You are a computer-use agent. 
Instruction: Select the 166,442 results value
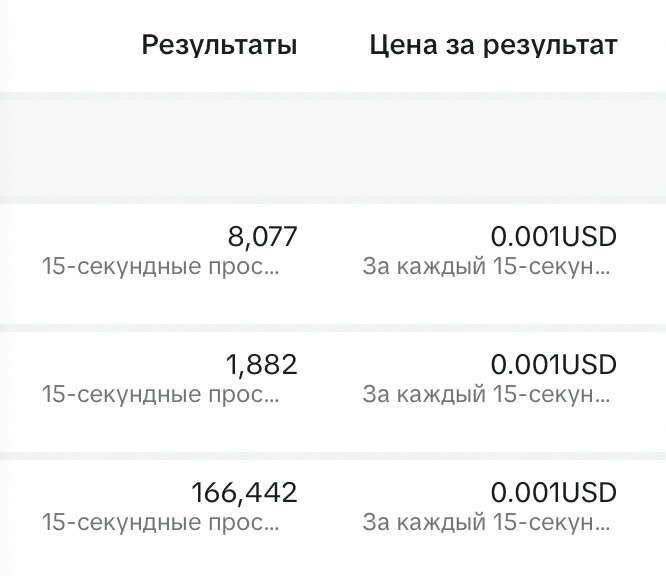[244, 493]
